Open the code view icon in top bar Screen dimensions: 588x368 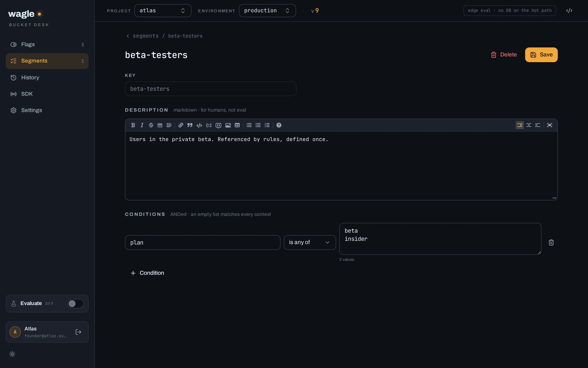pyautogui.click(x=569, y=10)
